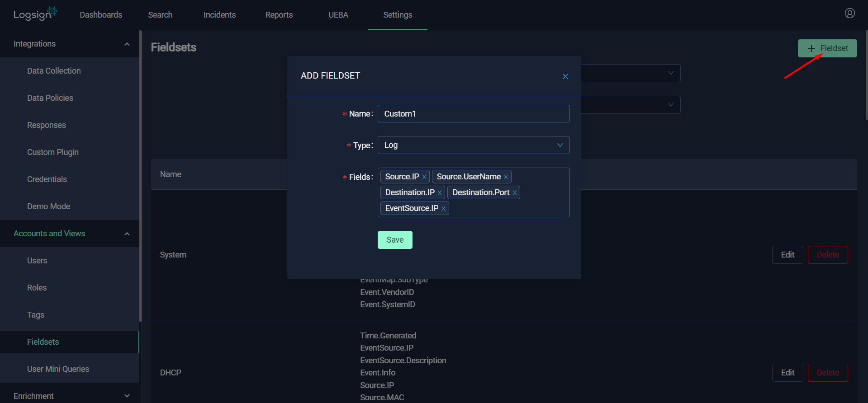
Task: Open Custom Plugin in the sidebar
Action: pos(53,152)
